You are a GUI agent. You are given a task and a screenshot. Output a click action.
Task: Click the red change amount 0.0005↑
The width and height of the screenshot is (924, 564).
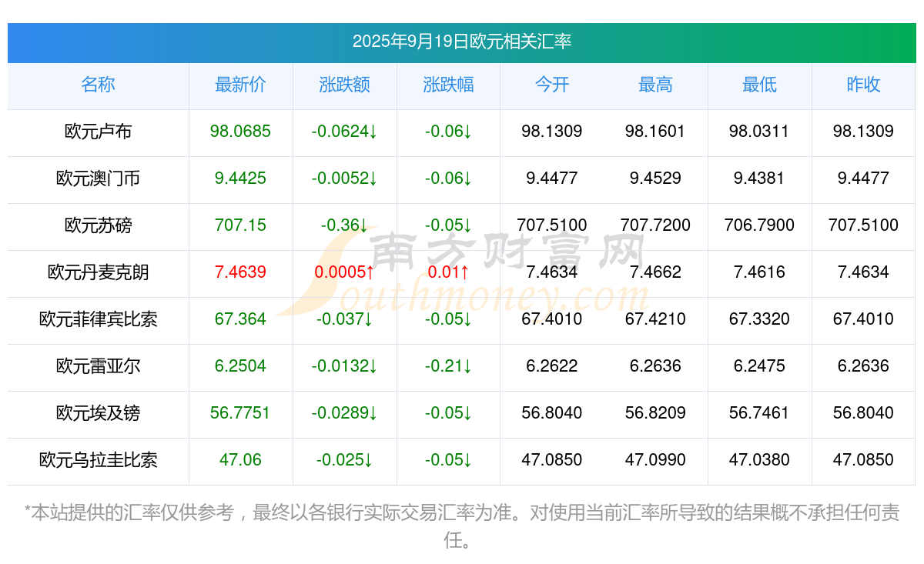coord(344,272)
